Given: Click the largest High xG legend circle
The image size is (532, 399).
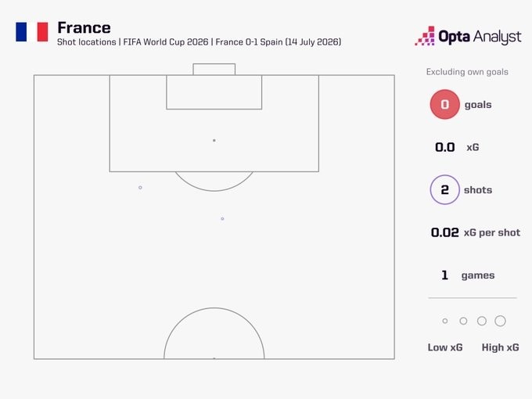Looking at the screenshot, I should 500,321.
